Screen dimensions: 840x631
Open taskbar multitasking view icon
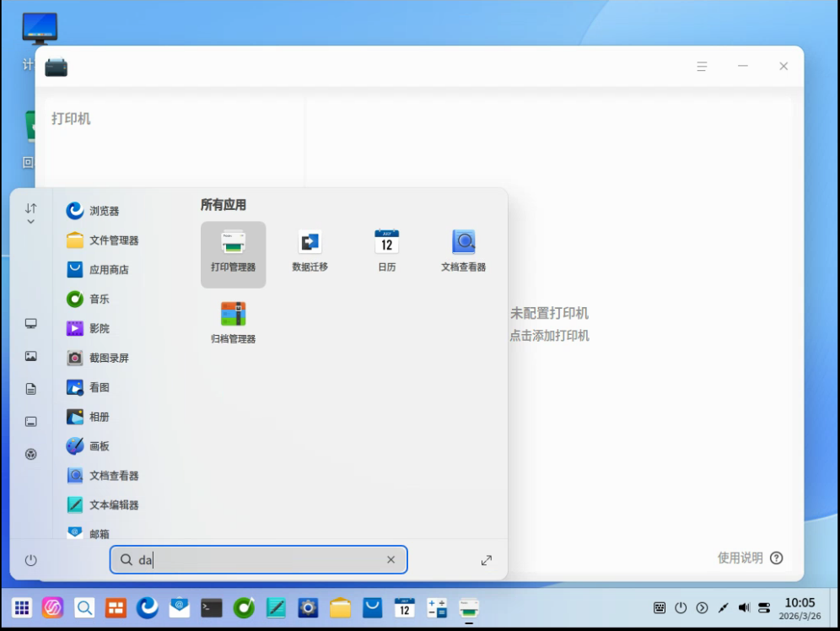coord(116,608)
